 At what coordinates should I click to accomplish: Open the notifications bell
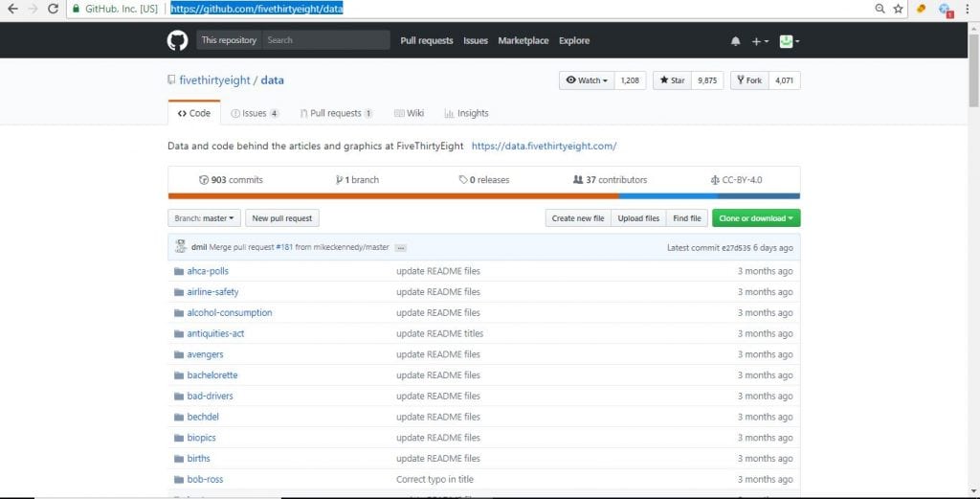click(736, 41)
